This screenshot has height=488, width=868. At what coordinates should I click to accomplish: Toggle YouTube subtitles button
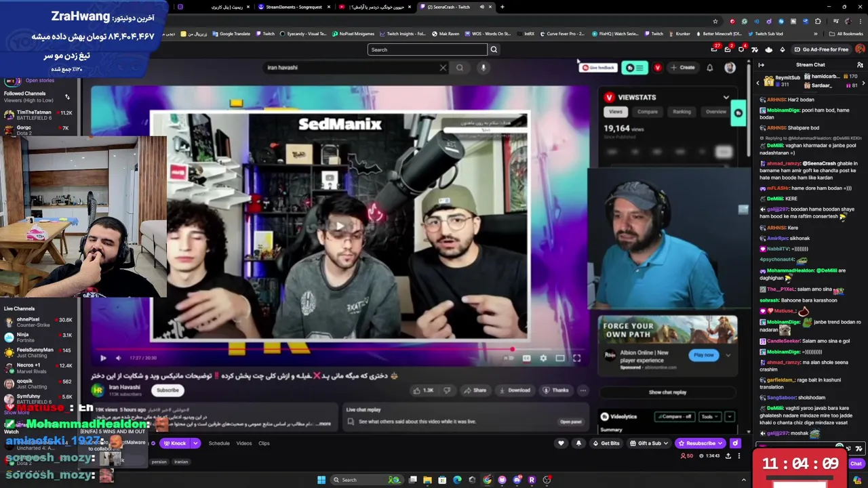coord(526,358)
